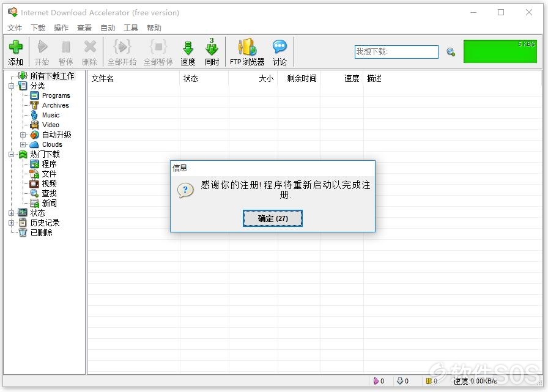This screenshot has width=548, height=392.
Task: Click the green Add (添加) plus icon
Action: (16, 47)
